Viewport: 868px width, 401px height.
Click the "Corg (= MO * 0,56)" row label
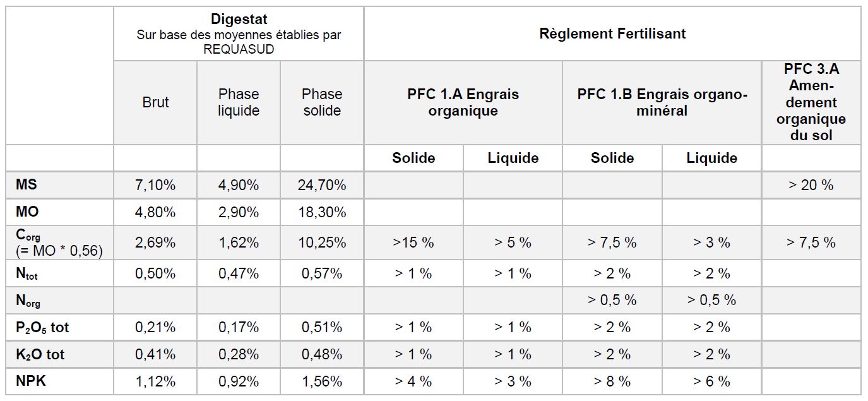click(x=58, y=242)
